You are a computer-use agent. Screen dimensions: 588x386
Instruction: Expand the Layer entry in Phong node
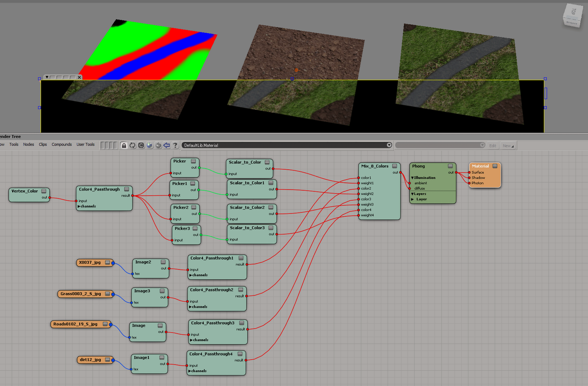(412, 199)
